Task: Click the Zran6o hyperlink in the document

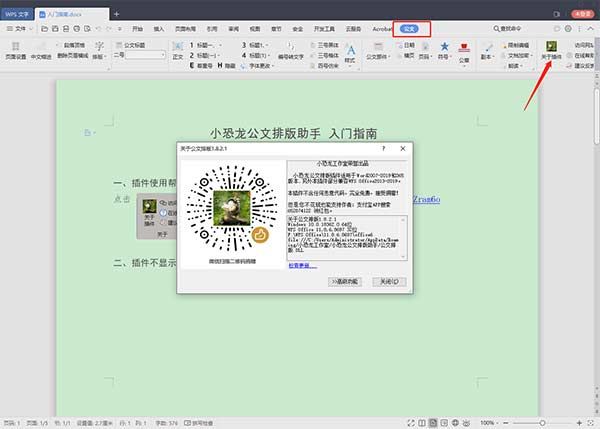Action: point(427,199)
